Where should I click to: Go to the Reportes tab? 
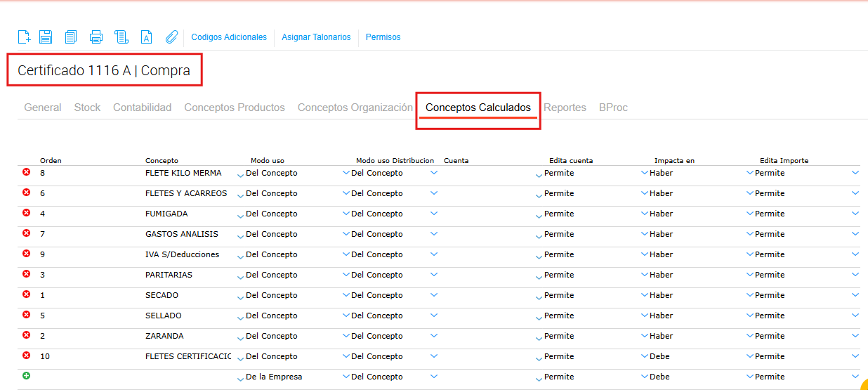[x=565, y=108]
